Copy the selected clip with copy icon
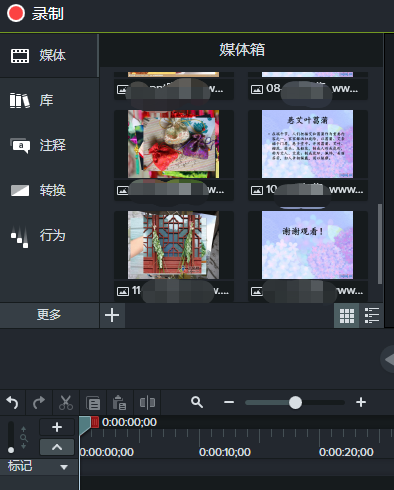This screenshot has height=490, width=394. (x=93, y=403)
